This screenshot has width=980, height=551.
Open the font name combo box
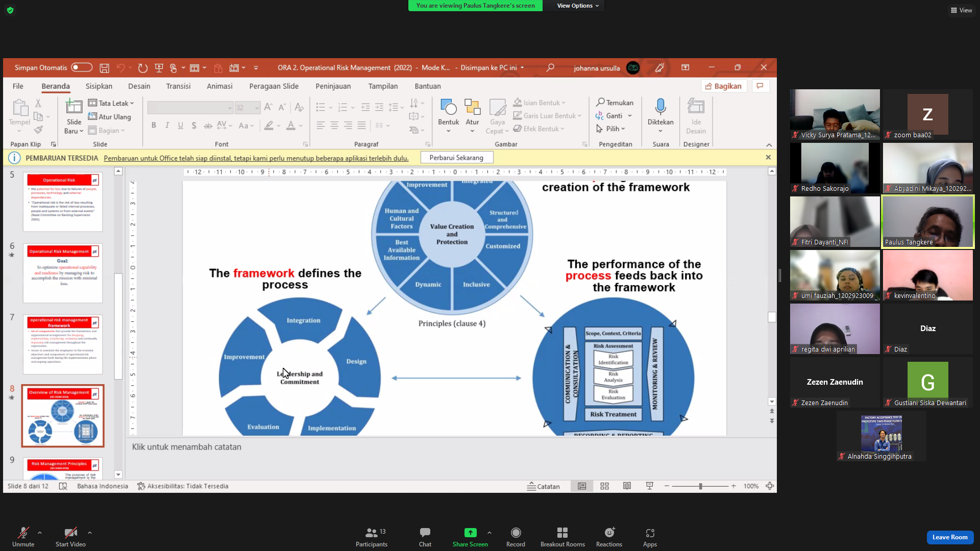pos(190,108)
